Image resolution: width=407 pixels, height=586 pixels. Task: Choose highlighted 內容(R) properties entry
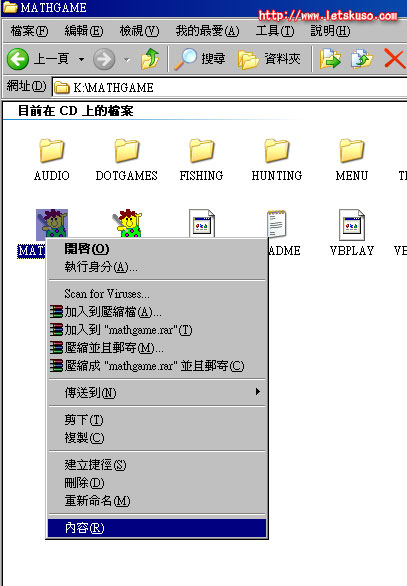[x=157, y=528]
